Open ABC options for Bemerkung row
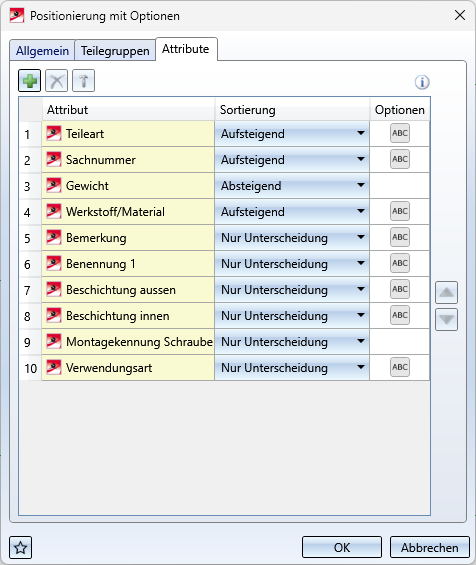Viewport: 476px width, 565px height. pos(400,237)
